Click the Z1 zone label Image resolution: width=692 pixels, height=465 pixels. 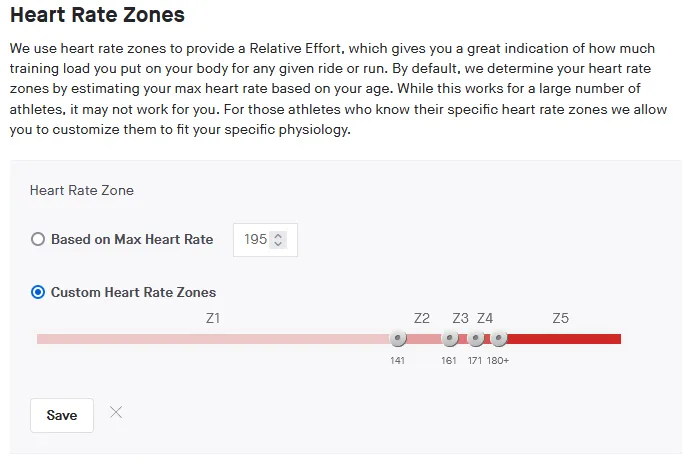213,319
